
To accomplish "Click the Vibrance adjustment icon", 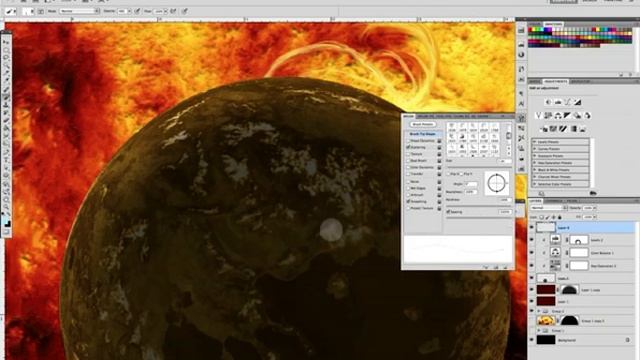I will coord(538,116).
